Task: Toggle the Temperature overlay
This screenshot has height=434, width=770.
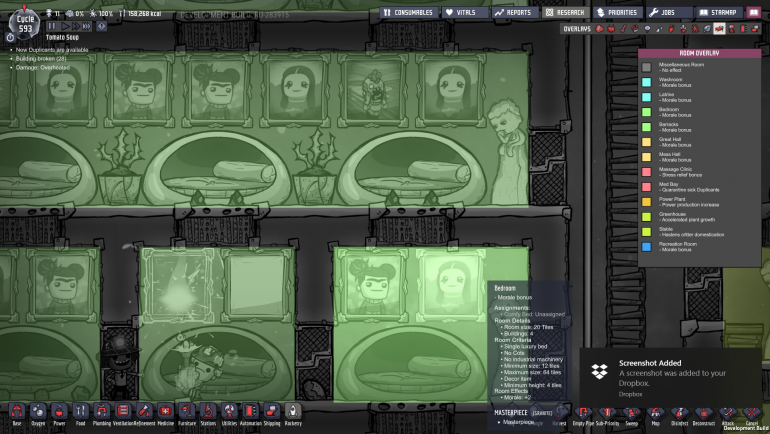Action: tap(623, 29)
